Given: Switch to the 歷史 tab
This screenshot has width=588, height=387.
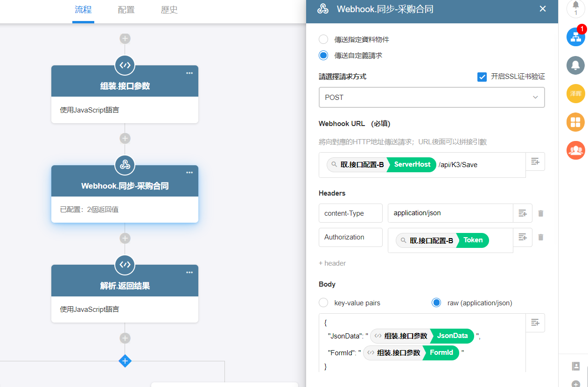Looking at the screenshot, I should click(169, 10).
